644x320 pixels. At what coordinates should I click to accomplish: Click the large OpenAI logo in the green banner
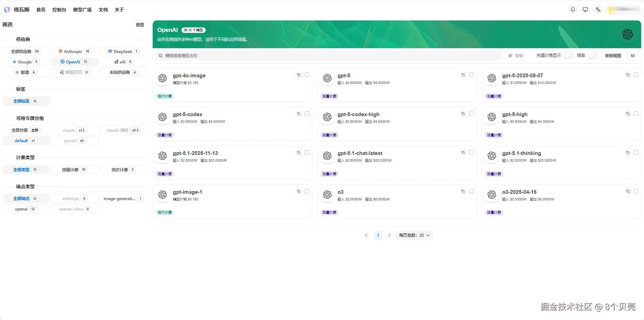coord(627,34)
